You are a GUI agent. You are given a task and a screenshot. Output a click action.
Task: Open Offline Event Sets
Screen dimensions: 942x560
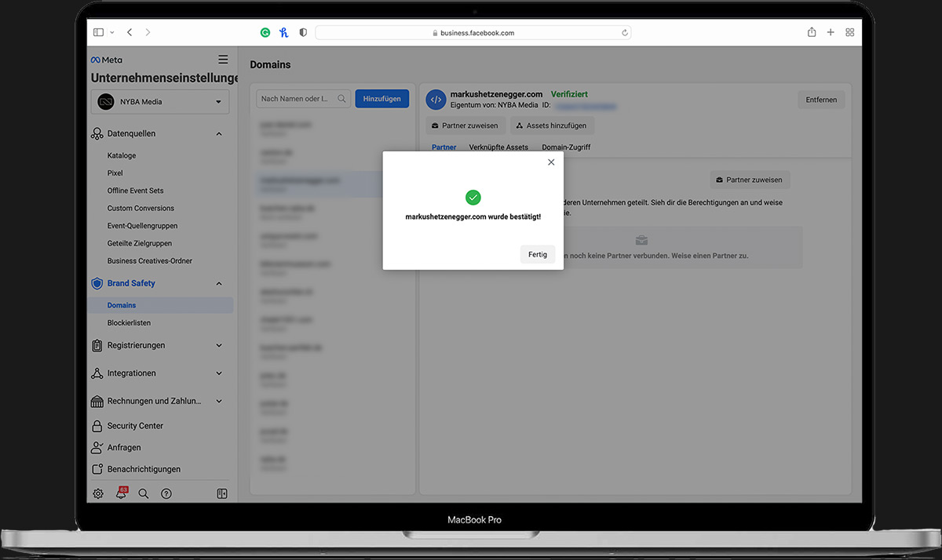135,191
